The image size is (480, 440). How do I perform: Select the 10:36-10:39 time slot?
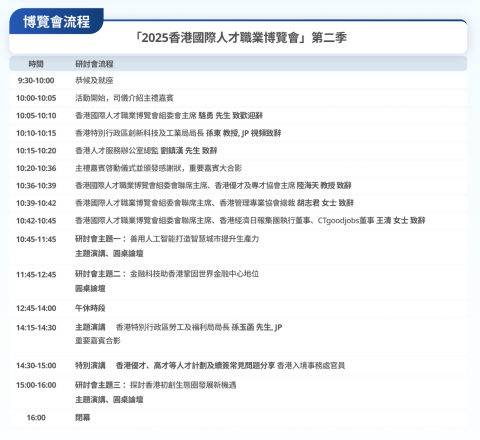coord(36,186)
